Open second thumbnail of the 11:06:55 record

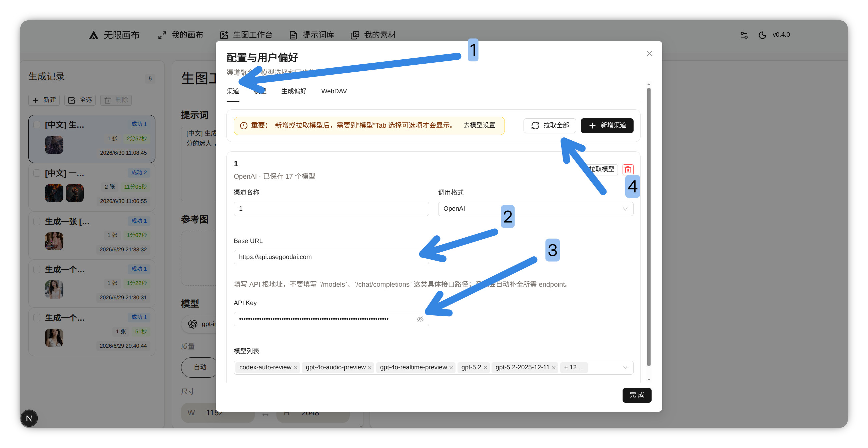(75, 193)
